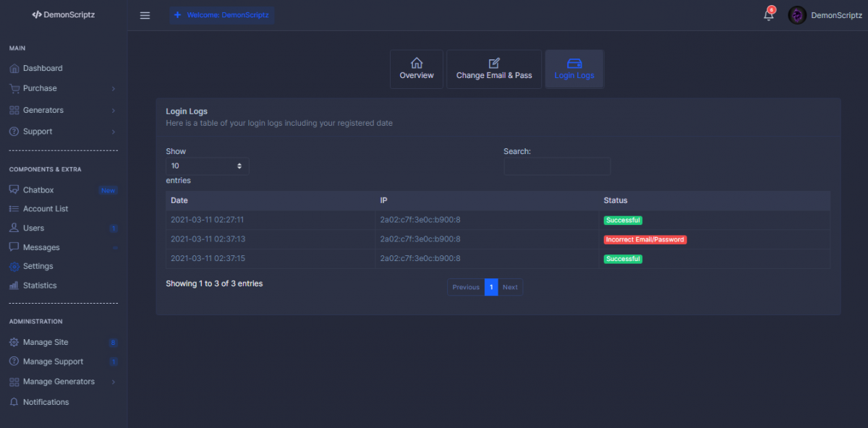
Task: Click the notification bell icon
Action: 768,15
